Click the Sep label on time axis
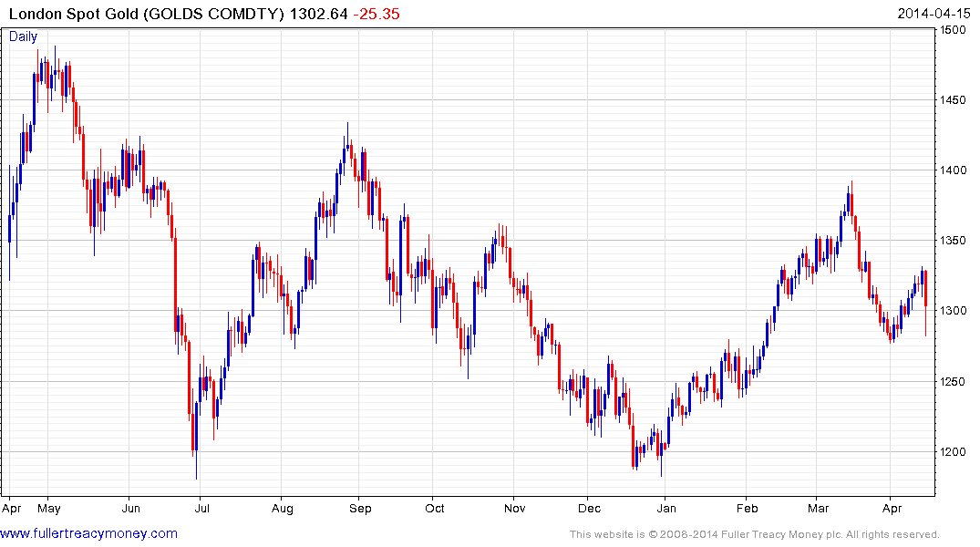980x547 pixels. pyautogui.click(x=360, y=509)
